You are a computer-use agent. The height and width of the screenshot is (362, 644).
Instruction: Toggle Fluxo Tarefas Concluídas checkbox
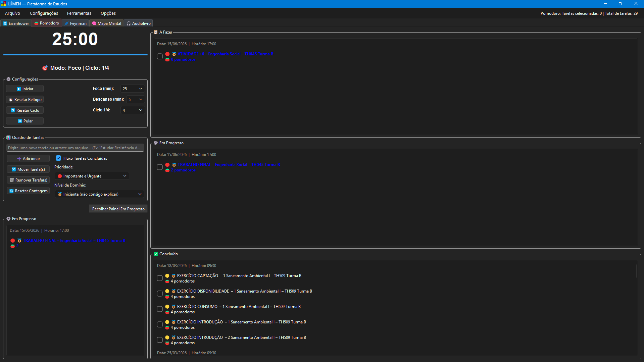(x=58, y=158)
